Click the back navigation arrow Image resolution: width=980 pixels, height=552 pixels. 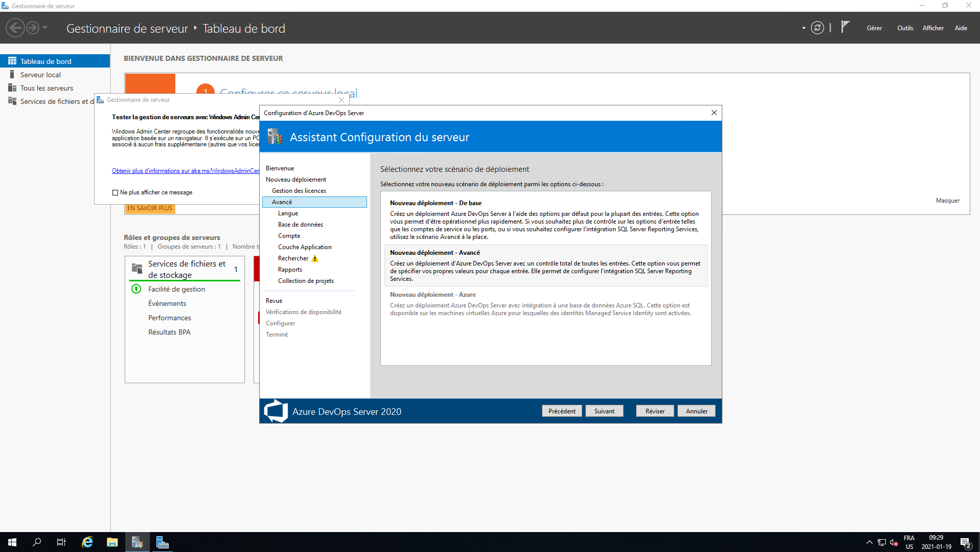[x=15, y=28]
